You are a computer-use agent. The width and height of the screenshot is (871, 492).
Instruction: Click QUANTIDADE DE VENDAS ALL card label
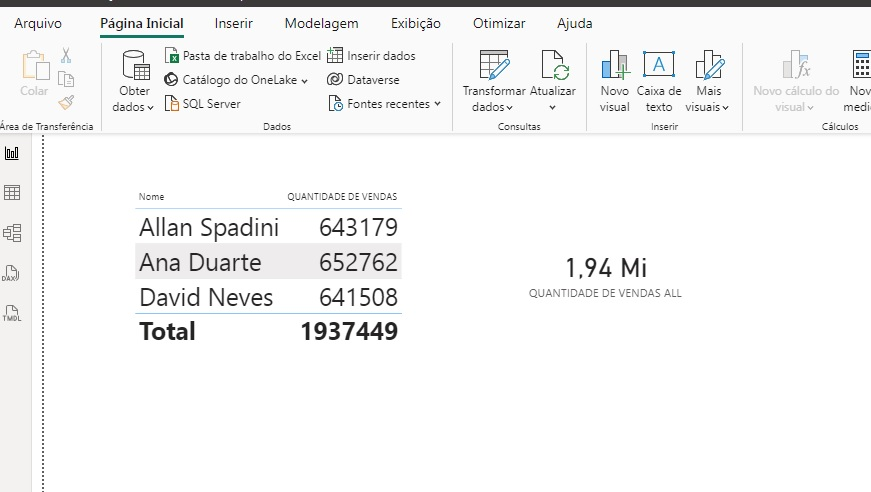605,293
